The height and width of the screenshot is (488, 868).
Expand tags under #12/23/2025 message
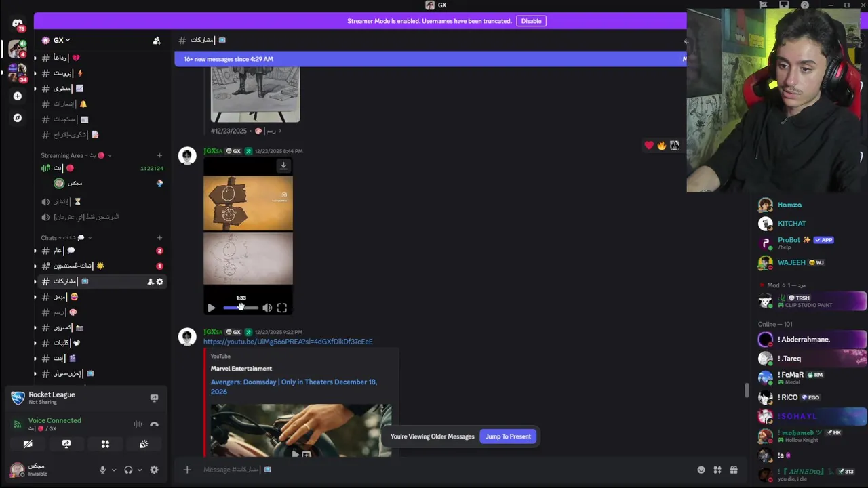pyautogui.click(x=280, y=131)
